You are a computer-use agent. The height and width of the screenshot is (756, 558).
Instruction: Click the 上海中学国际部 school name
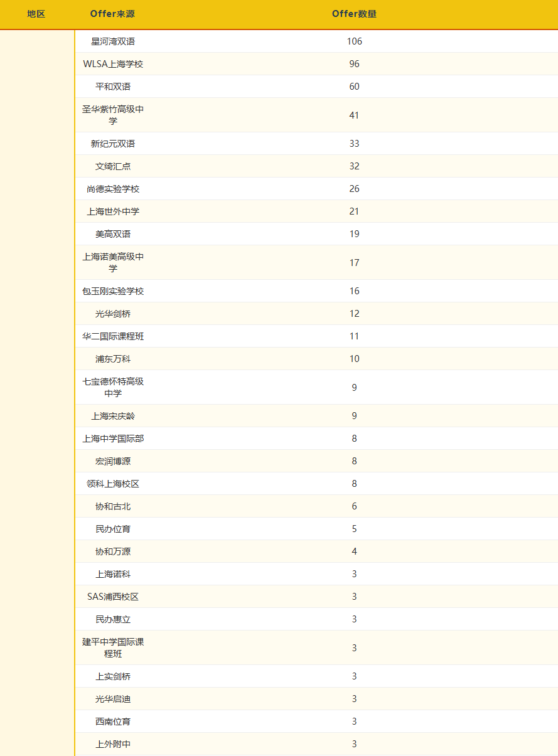pyautogui.click(x=113, y=439)
